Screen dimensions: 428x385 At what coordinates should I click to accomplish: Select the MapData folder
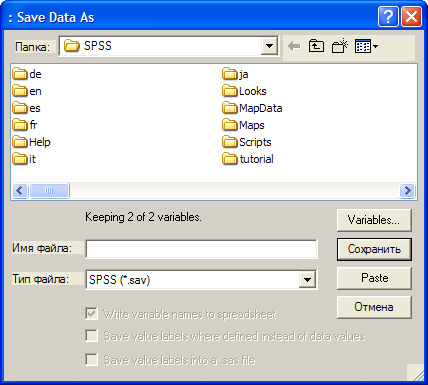click(x=252, y=108)
